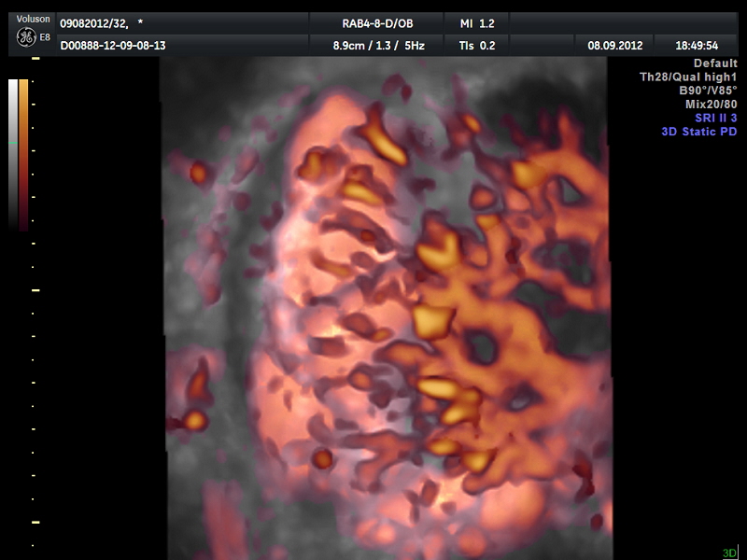Click exam ID D00888-12-09-08-13

click(x=113, y=46)
